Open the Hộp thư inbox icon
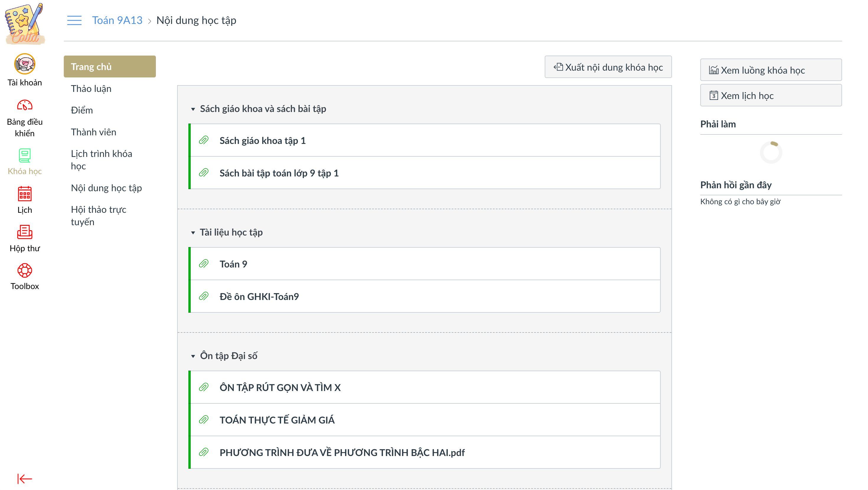This screenshot has width=868, height=490. tap(25, 232)
